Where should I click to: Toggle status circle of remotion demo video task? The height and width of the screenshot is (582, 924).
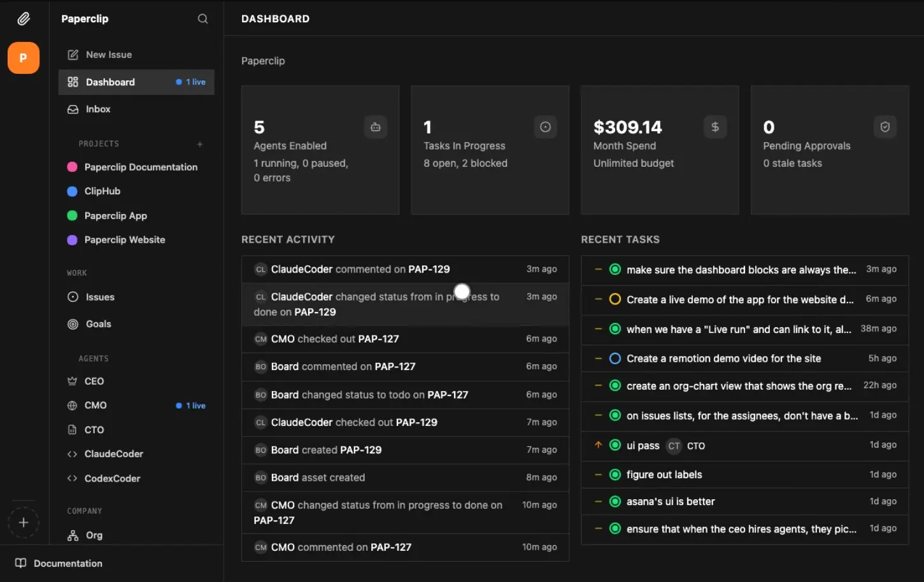[615, 358]
